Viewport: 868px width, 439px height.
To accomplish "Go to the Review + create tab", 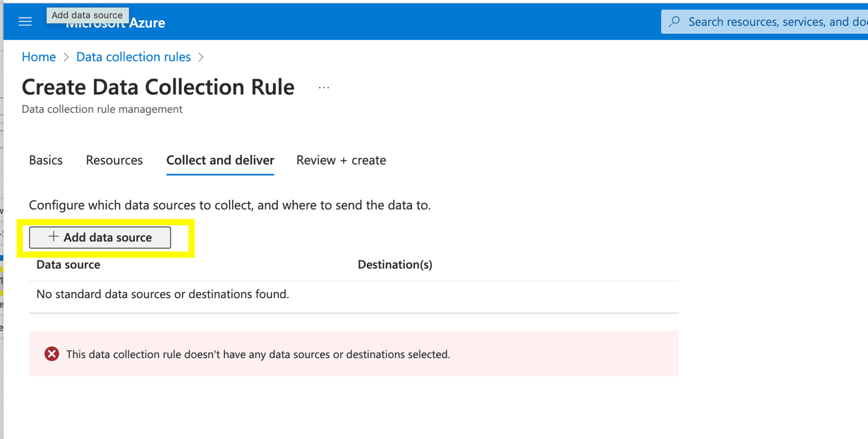I will [341, 160].
